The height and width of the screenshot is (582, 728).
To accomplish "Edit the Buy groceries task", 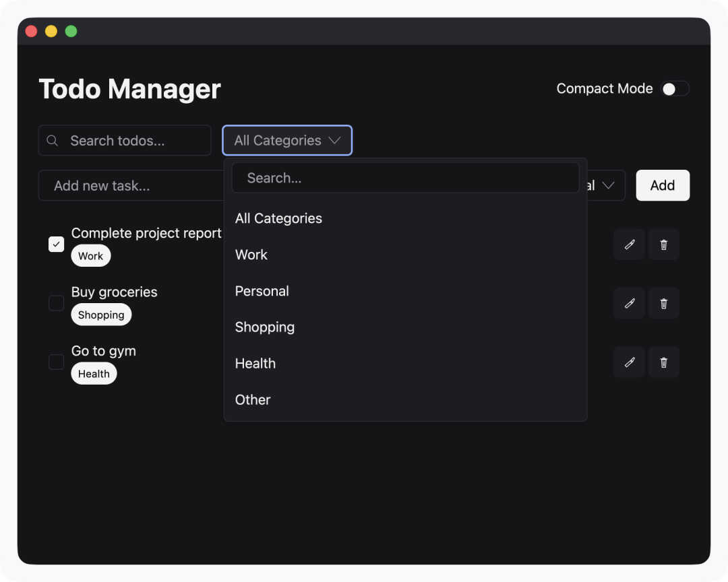I will coord(629,303).
